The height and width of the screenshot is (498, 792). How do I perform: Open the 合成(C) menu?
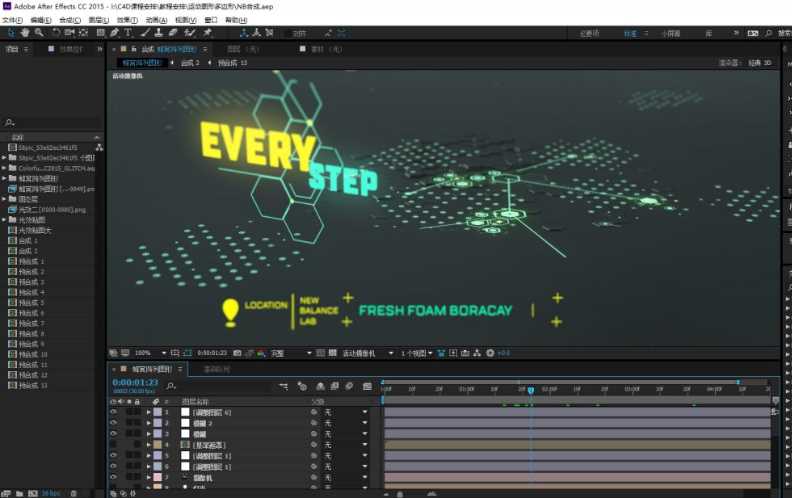(x=70, y=20)
